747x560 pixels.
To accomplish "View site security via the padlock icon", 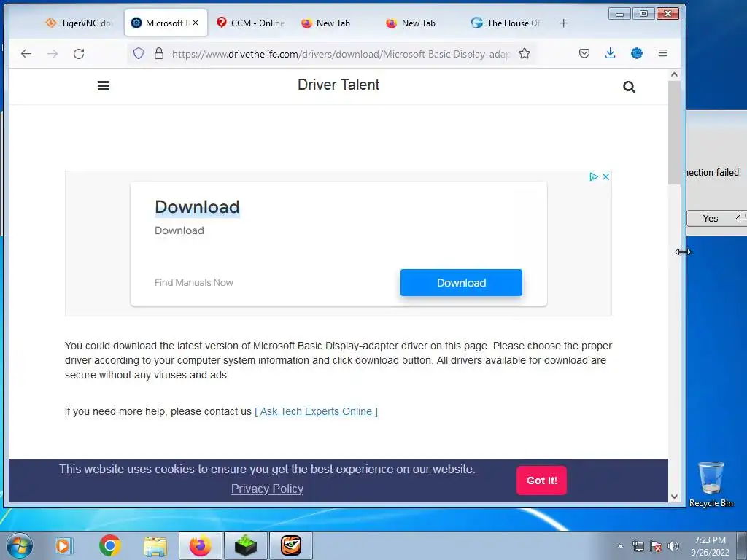I will point(159,53).
